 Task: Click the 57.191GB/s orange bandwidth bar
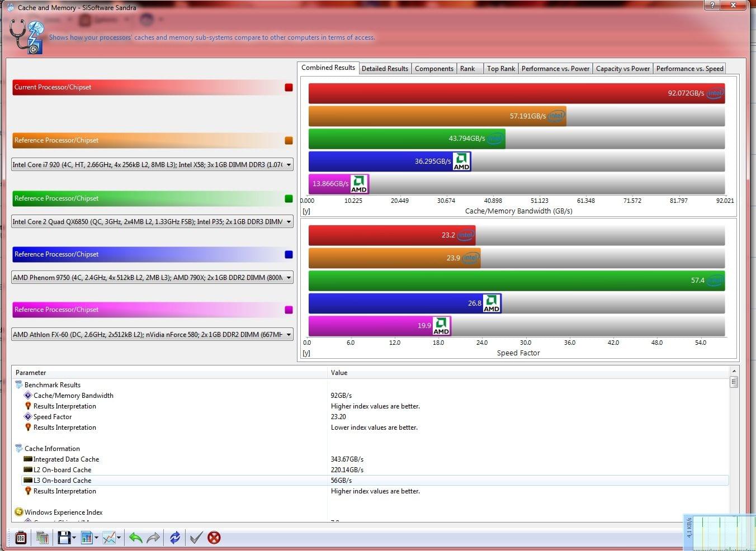pos(437,116)
